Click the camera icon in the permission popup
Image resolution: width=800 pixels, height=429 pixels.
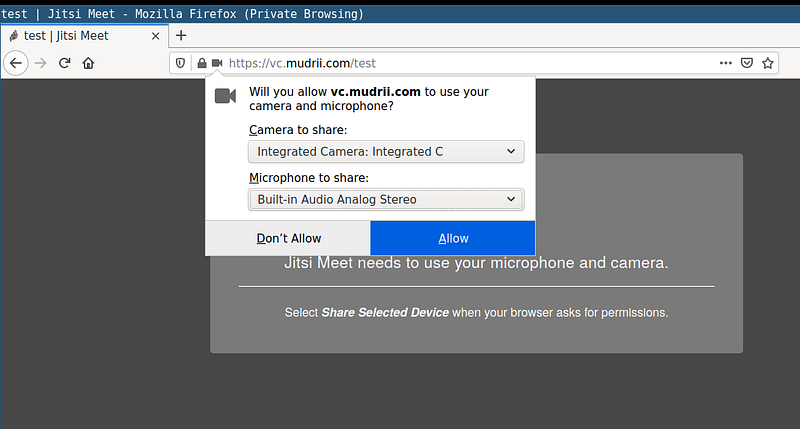pos(226,96)
